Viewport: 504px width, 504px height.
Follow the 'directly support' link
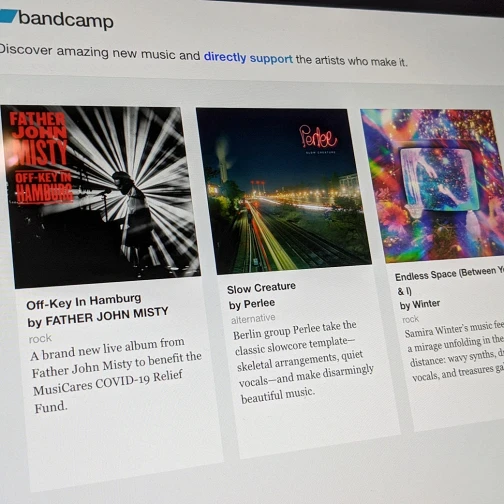click(x=248, y=58)
